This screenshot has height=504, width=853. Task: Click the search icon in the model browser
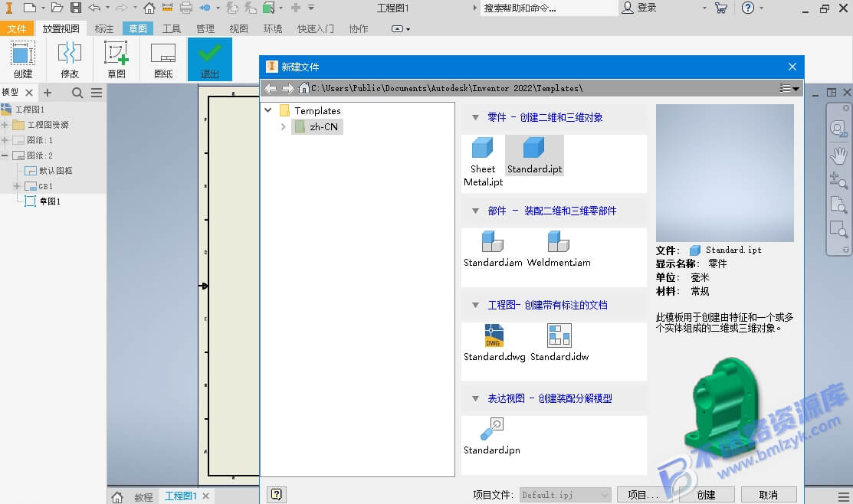click(77, 93)
